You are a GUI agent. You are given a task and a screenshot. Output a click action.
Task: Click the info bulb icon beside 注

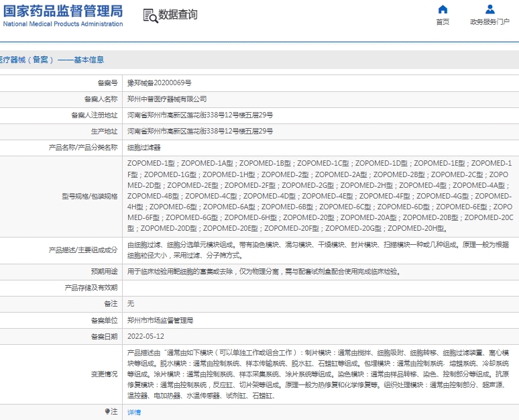point(107,411)
